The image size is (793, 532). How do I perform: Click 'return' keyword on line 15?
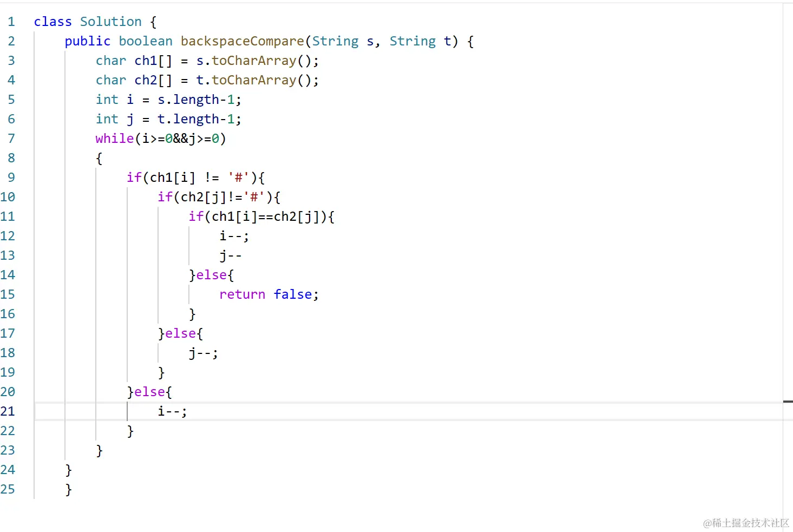(x=242, y=294)
